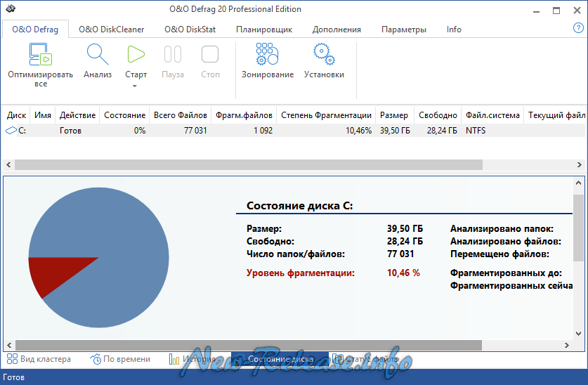
Task: Start disk analysis with Анализ magnifier
Action: (98, 54)
